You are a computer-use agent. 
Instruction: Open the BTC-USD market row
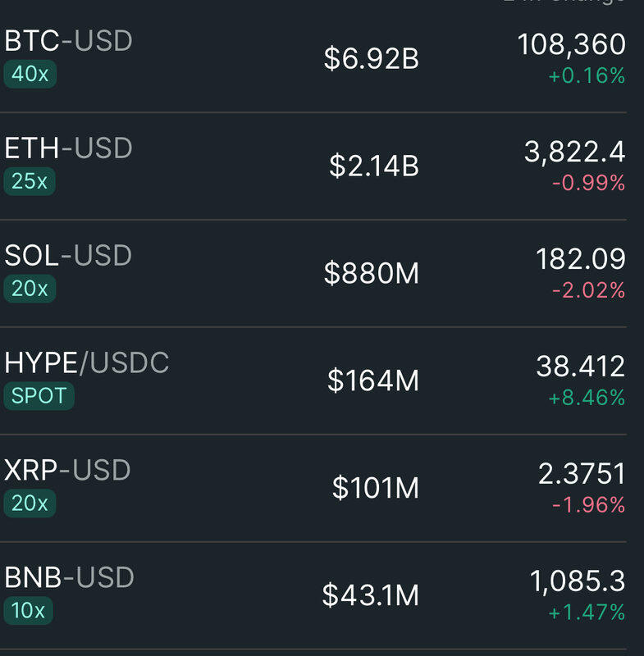point(68,41)
